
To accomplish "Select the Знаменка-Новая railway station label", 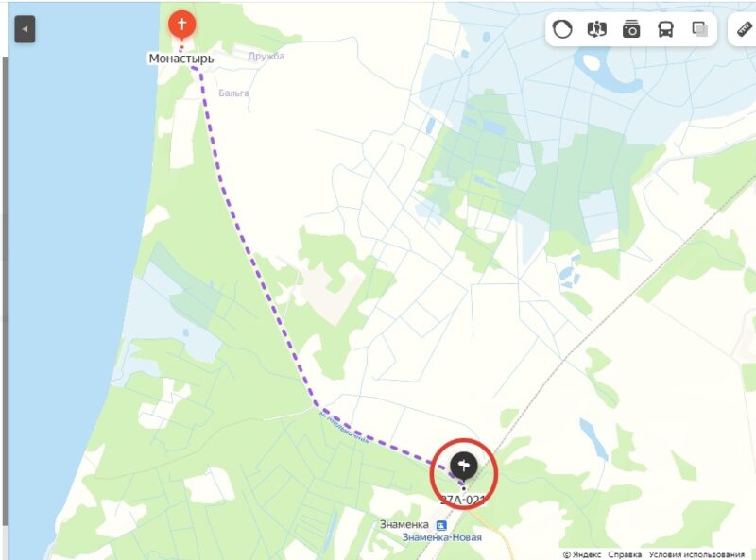I will (x=442, y=537).
